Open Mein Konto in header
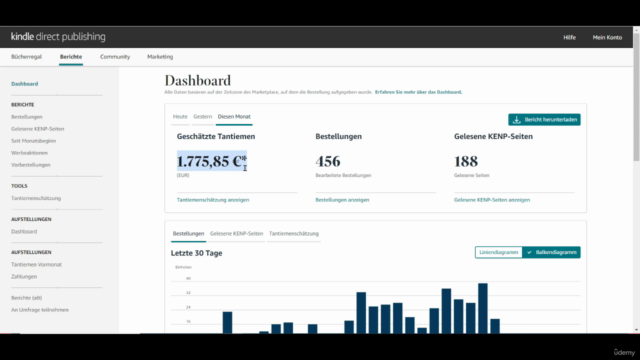This screenshot has width=640, height=360. click(607, 38)
